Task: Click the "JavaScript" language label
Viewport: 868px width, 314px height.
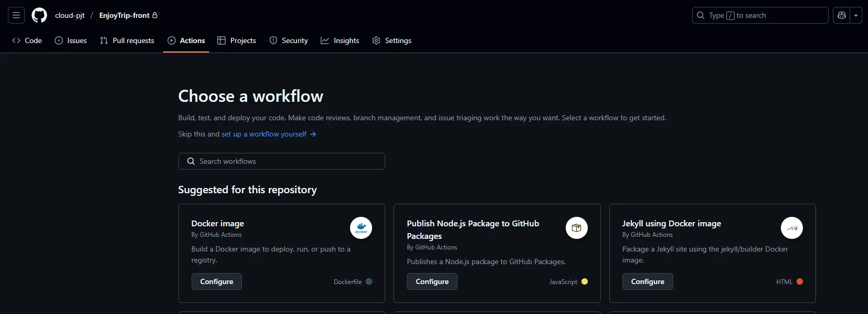Action: tap(563, 282)
